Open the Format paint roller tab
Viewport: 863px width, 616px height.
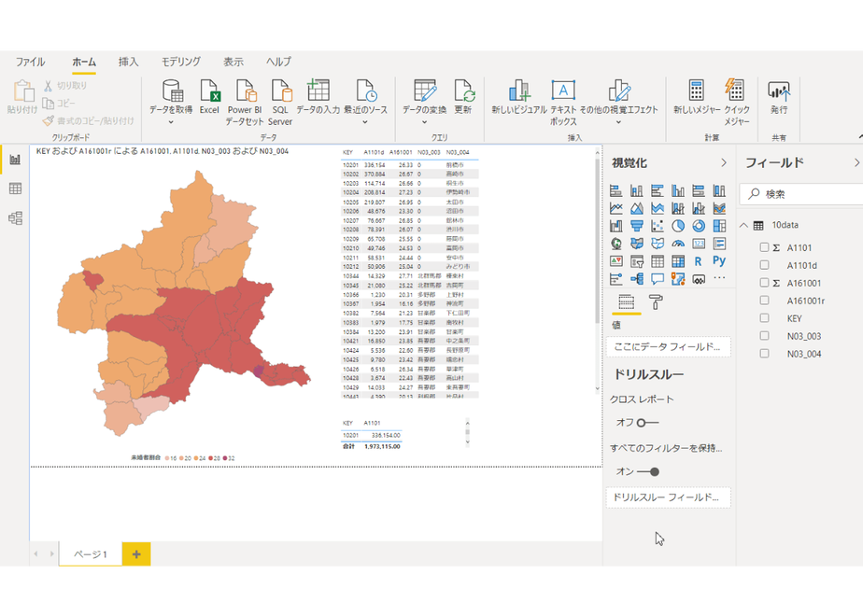click(x=656, y=302)
